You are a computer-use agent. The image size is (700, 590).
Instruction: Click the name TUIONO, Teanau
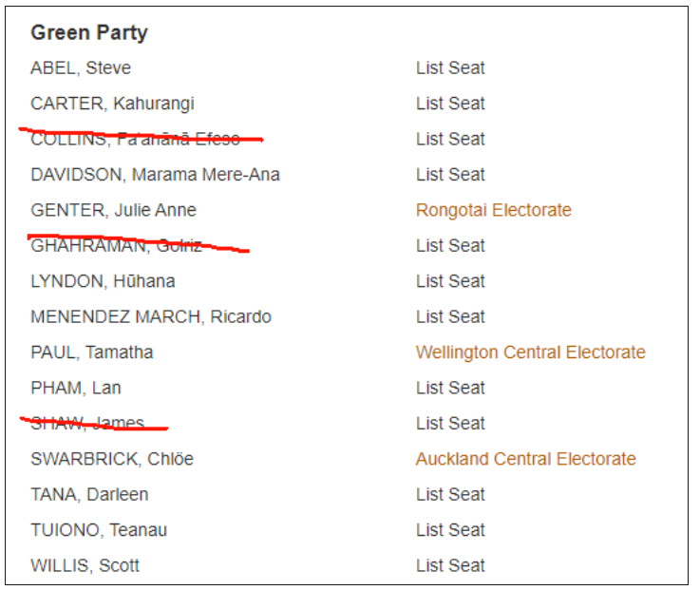pyautogui.click(x=99, y=530)
